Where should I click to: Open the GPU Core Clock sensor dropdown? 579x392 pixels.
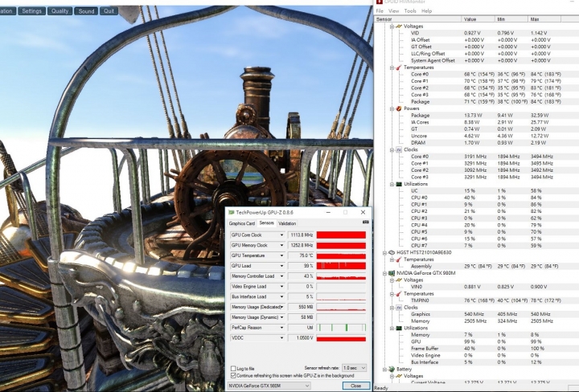281,235
